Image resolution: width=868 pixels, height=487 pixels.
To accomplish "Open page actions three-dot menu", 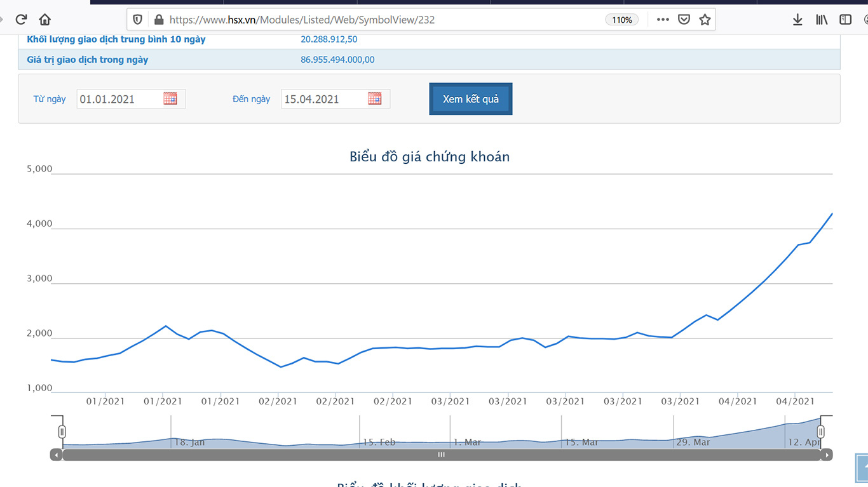I will point(663,20).
